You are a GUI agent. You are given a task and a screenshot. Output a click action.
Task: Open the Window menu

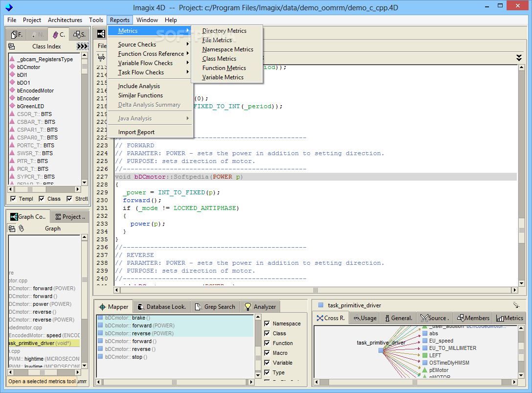tap(147, 20)
